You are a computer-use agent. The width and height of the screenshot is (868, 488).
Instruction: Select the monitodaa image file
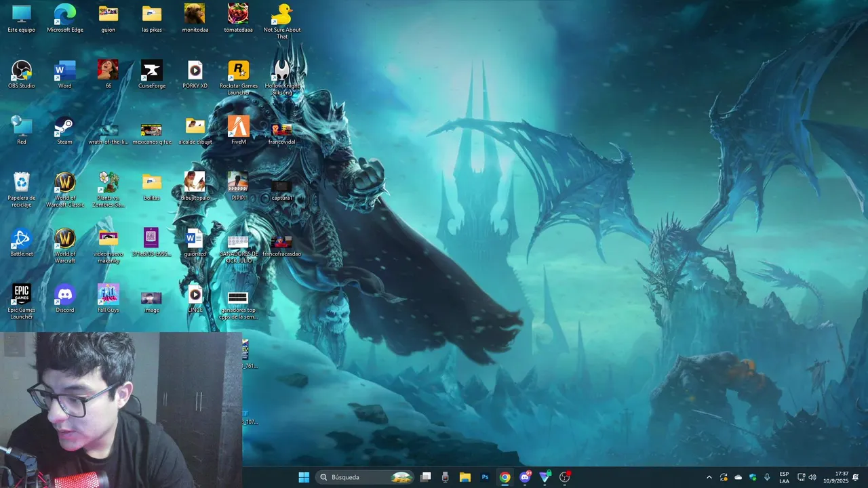195,18
